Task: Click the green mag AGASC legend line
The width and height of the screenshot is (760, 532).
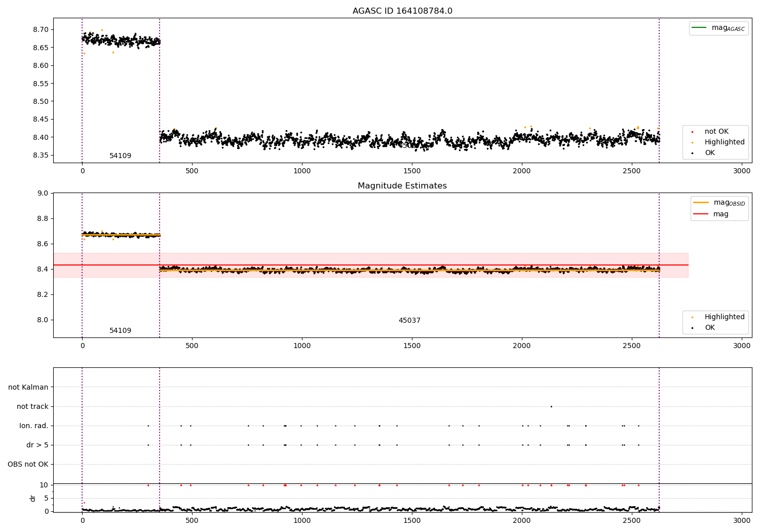Action: point(699,28)
